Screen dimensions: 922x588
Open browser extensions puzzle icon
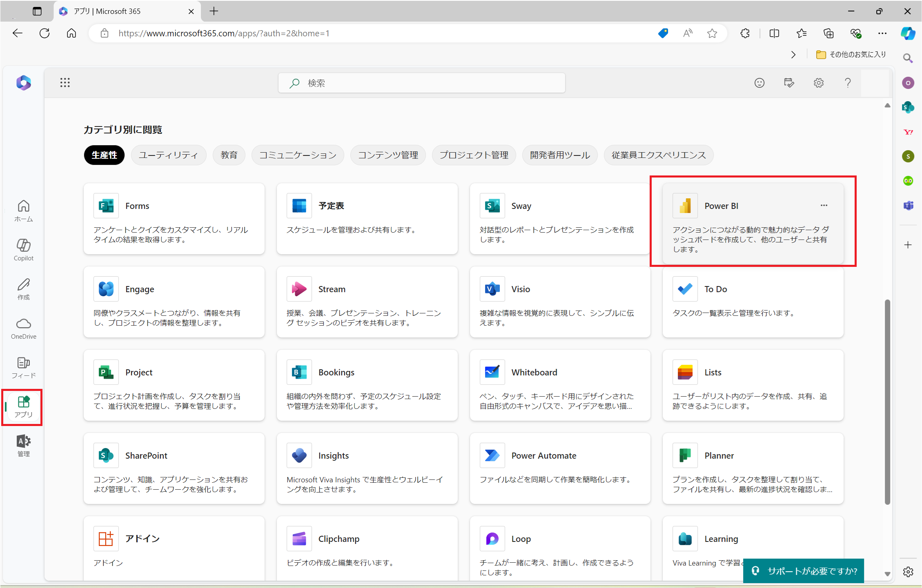745,33
